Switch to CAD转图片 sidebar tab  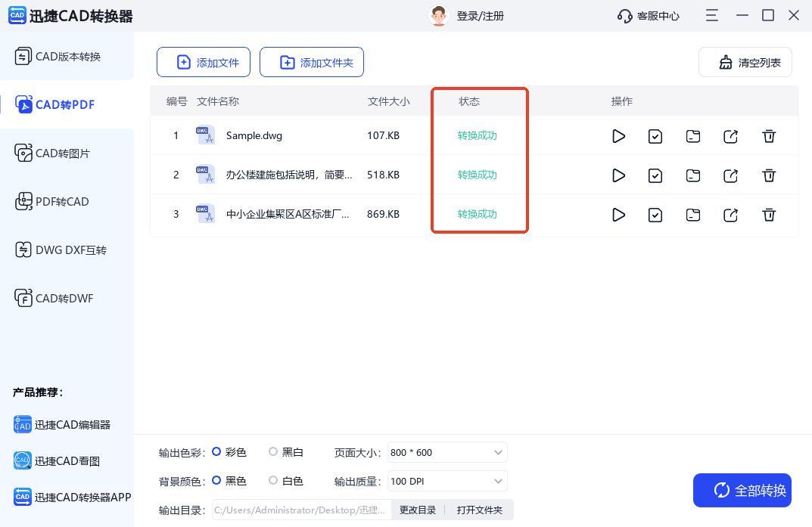[63, 153]
